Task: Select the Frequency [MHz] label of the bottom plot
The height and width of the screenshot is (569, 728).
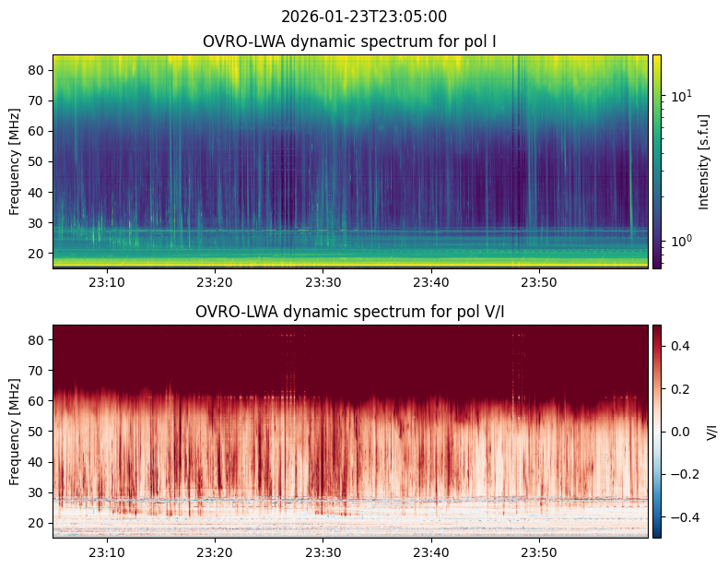Action: (15, 432)
